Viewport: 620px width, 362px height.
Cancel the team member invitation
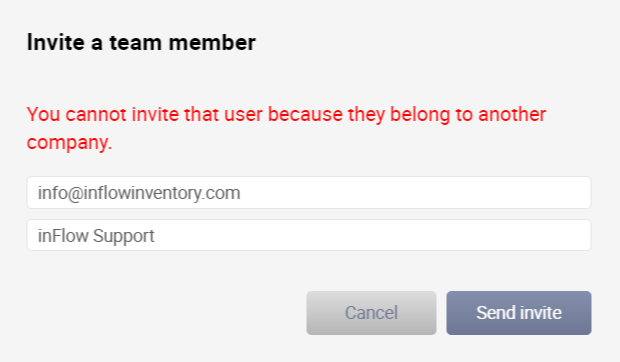pyautogui.click(x=371, y=313)
